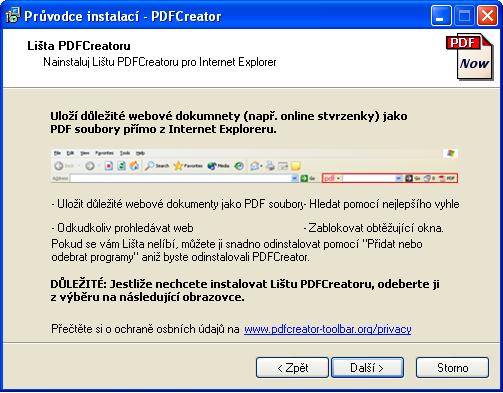Cancel installation with the Storno button

[x=452, y=368]
